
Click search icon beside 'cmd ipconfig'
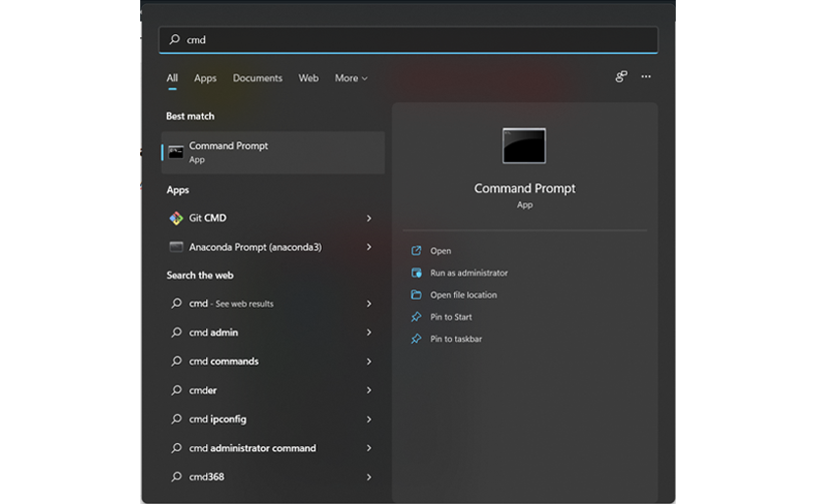(177, 419)
